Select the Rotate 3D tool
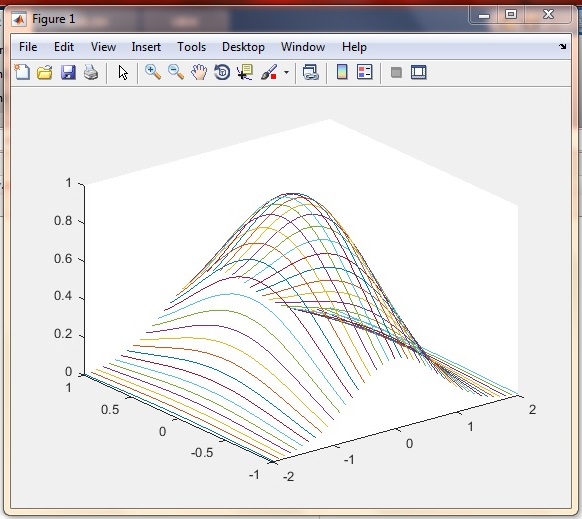Image resolution: width=582 pixels, height=519 pixels. 222,72
